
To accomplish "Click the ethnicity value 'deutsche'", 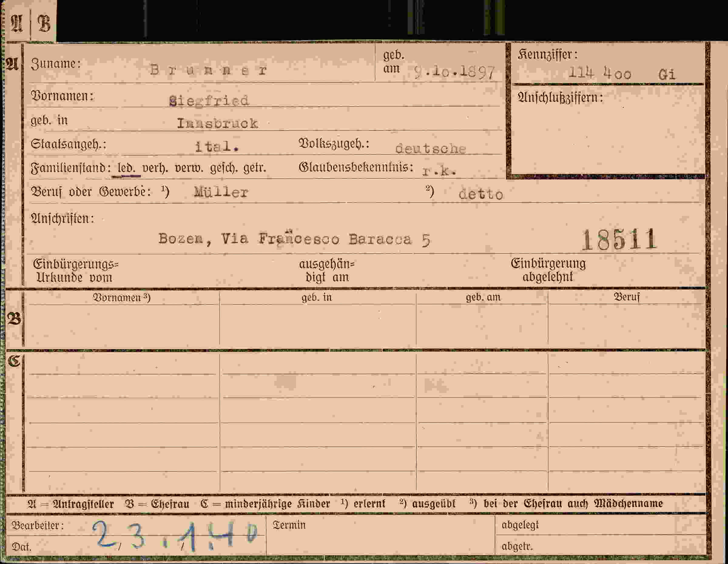I will click(430, 149).
